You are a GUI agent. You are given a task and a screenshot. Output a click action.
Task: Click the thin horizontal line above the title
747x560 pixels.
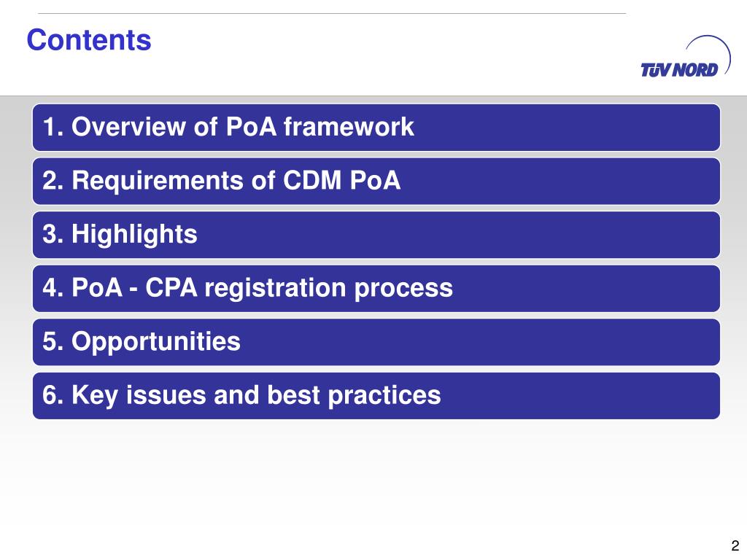pos(332,13)
